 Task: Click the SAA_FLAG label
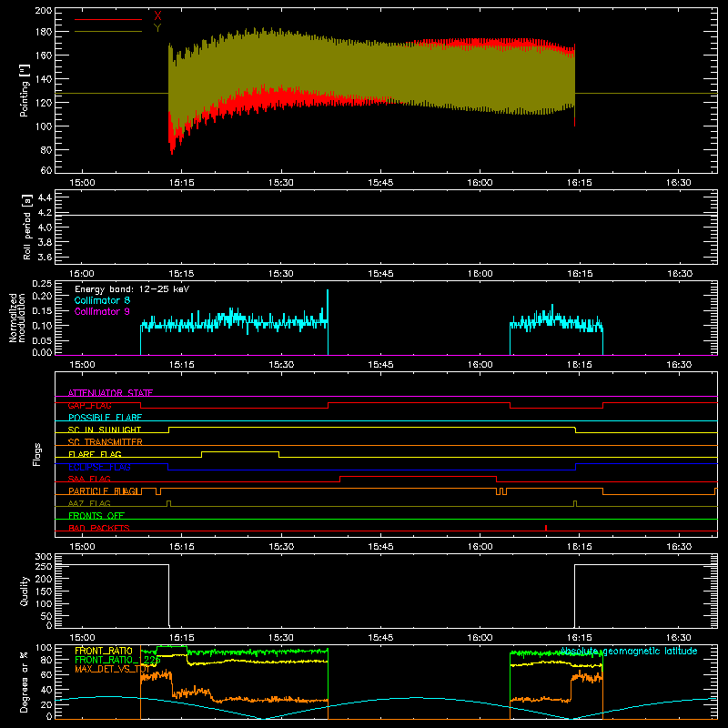tap(89, 480)
